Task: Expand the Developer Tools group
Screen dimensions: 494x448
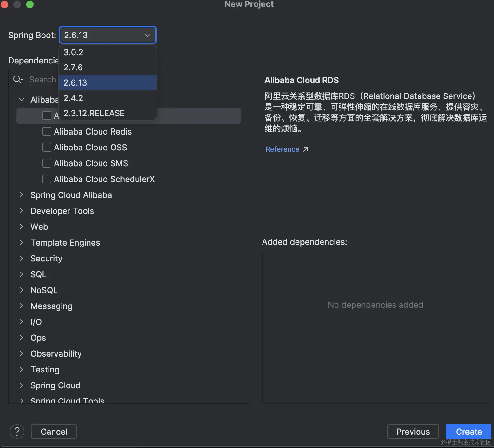Action: click(x=22, y=211)
